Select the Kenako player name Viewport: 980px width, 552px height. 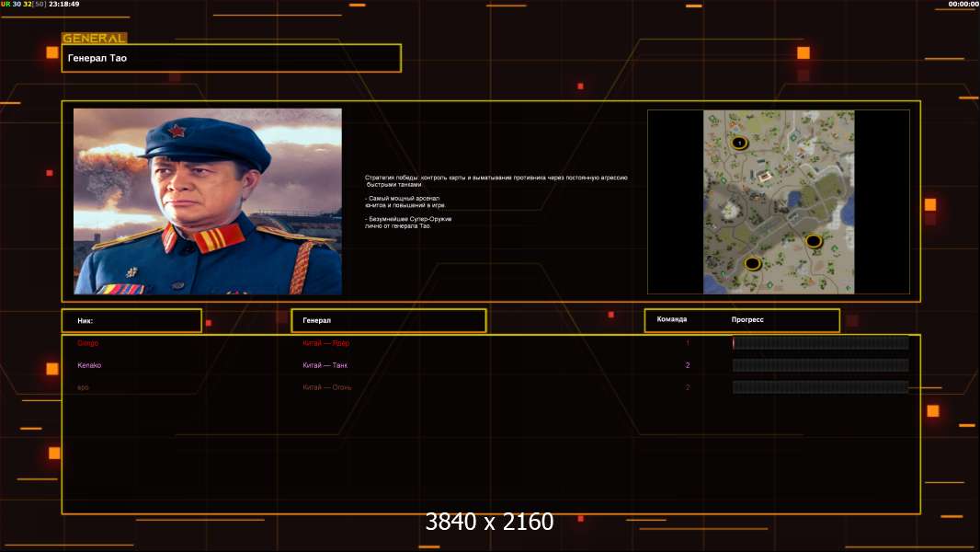coord(89,365)
